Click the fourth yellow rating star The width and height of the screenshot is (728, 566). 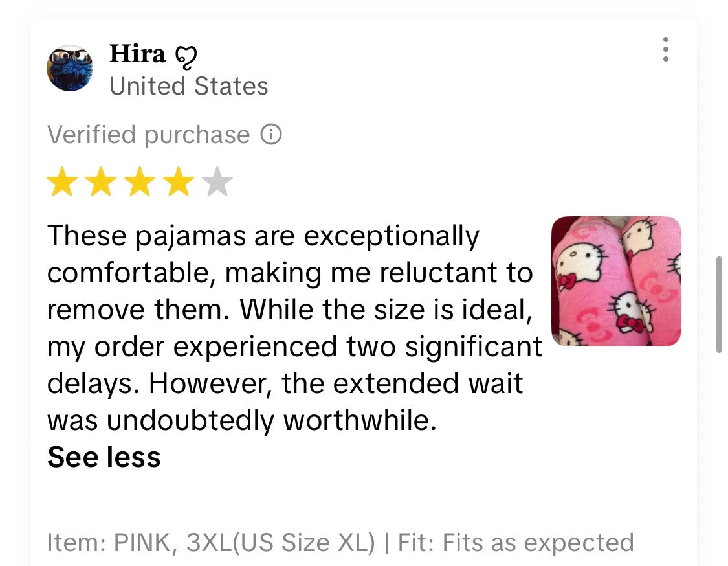click(179, 183)
